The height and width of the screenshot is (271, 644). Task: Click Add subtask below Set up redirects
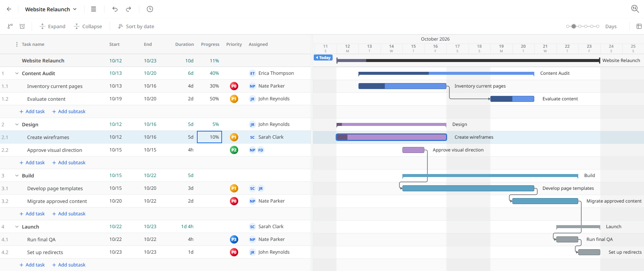click(69, 265)
